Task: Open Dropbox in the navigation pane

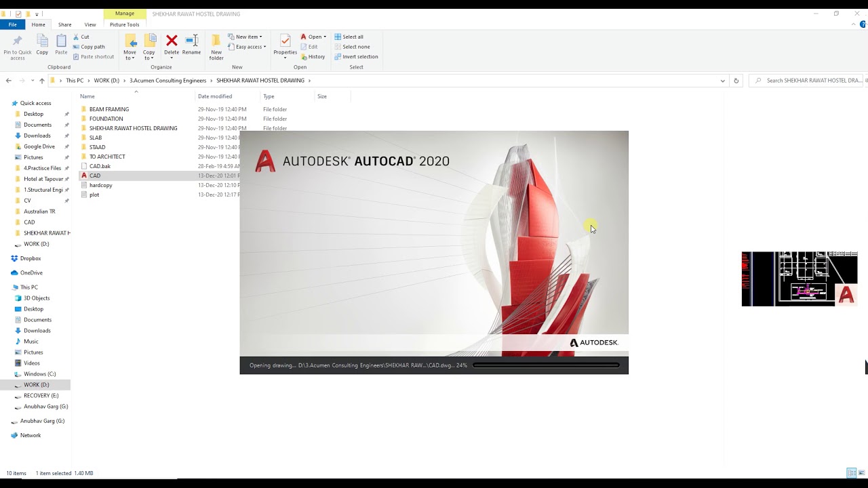Action: coord(31,258)
